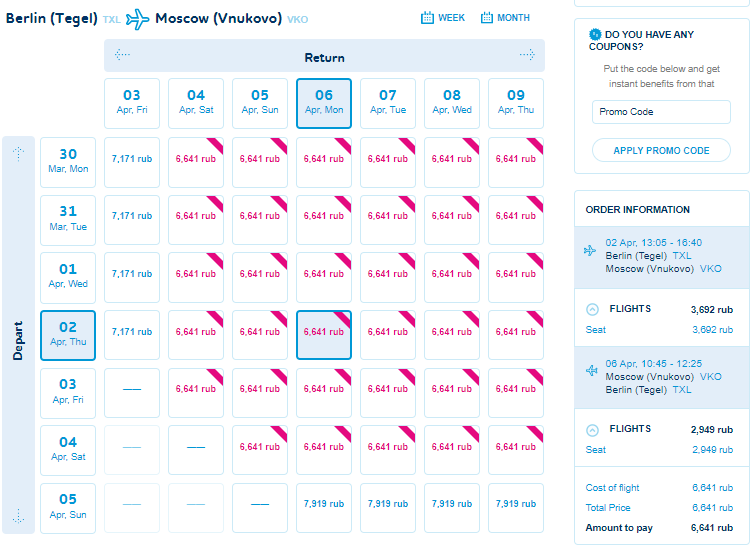Select the 09 Apr, Thu return date header
Viewport: 756px width, 547px height.
tap(516, 103)
